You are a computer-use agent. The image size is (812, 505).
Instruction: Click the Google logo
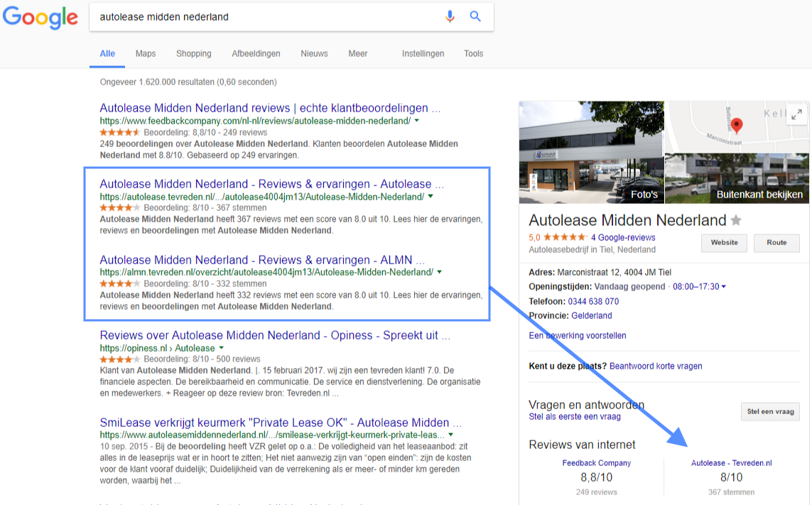tap(40, 17)
